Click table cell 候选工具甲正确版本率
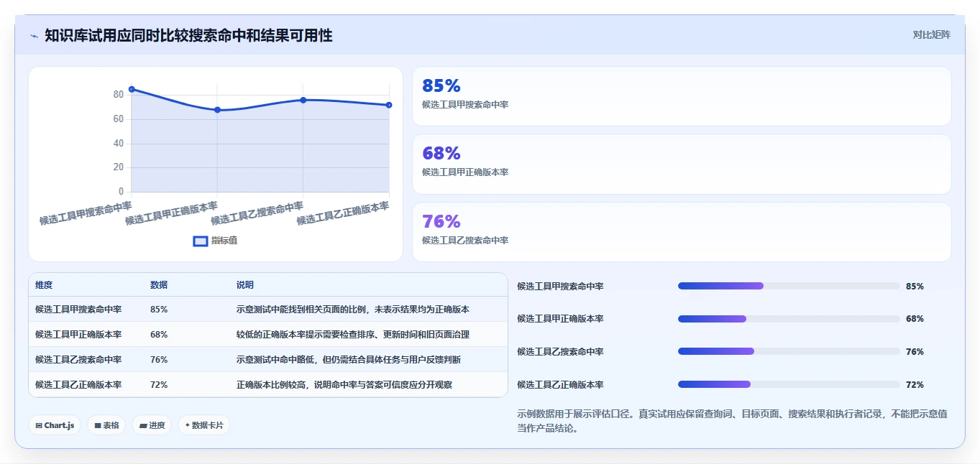980x464 pixels. click(x=78, y=335)
